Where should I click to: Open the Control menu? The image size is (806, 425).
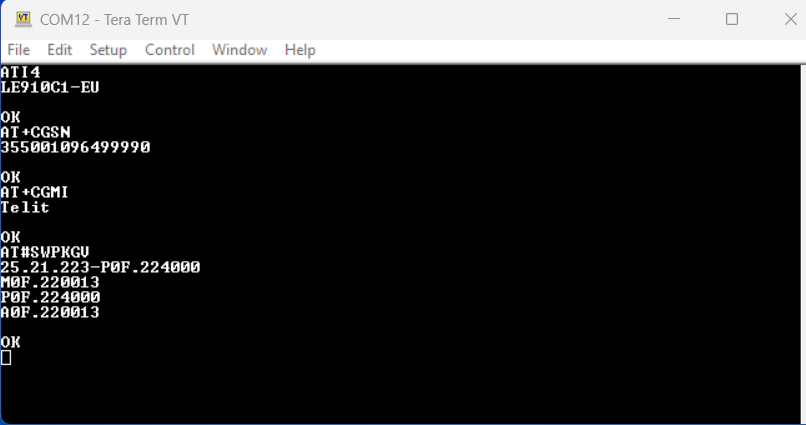(170, 50)
